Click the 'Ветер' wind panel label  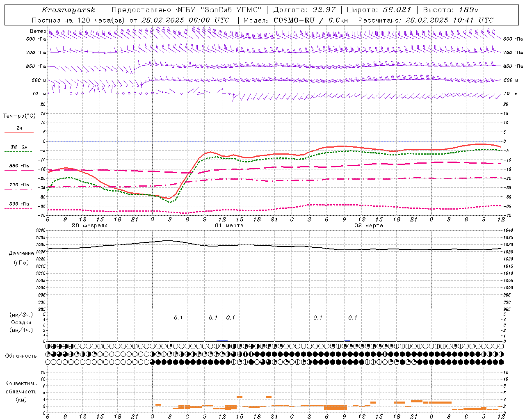coord(38,31)
